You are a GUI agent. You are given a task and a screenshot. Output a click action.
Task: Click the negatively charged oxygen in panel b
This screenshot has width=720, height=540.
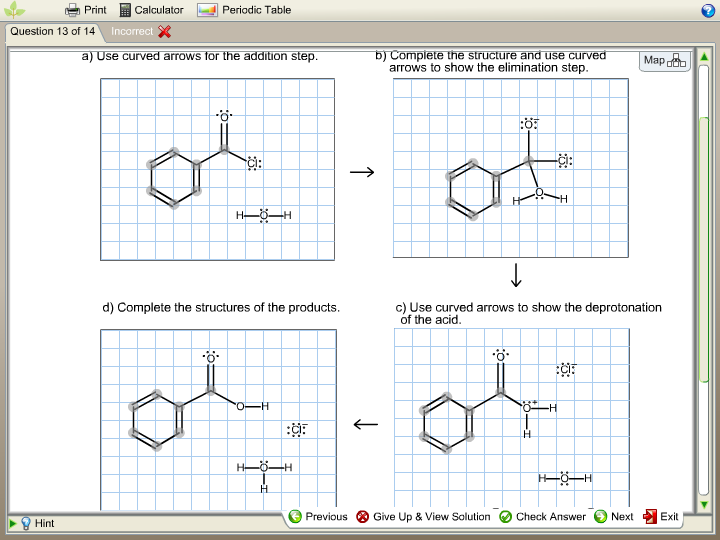pos(529,124)
